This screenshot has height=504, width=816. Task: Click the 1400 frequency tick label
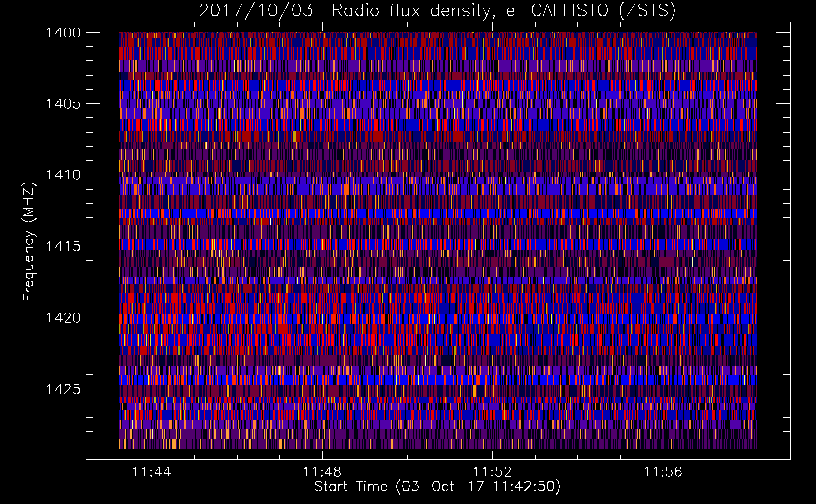[x=63, y=33]
